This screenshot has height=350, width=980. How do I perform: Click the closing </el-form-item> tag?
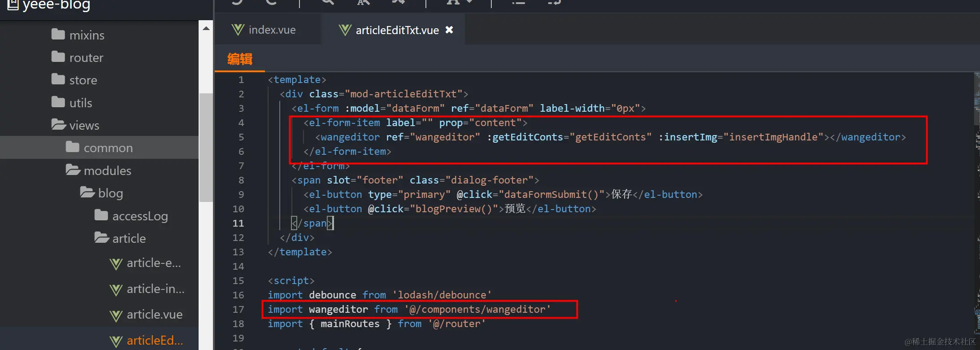347,152
